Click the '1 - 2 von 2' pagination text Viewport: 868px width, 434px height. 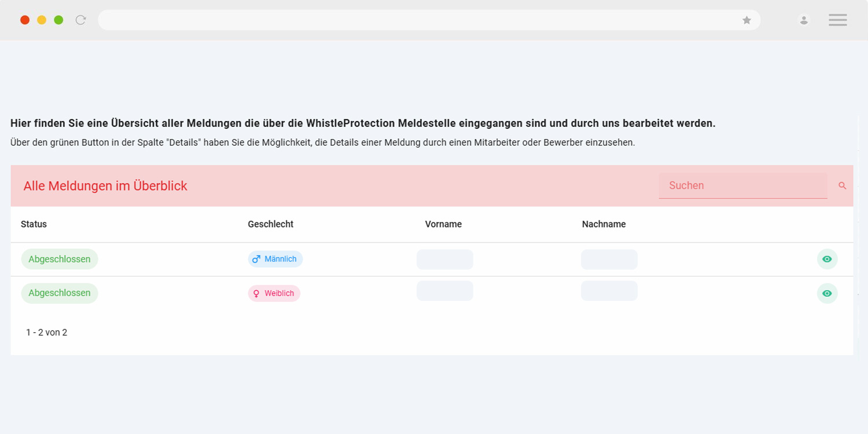(x=46, y=332)
